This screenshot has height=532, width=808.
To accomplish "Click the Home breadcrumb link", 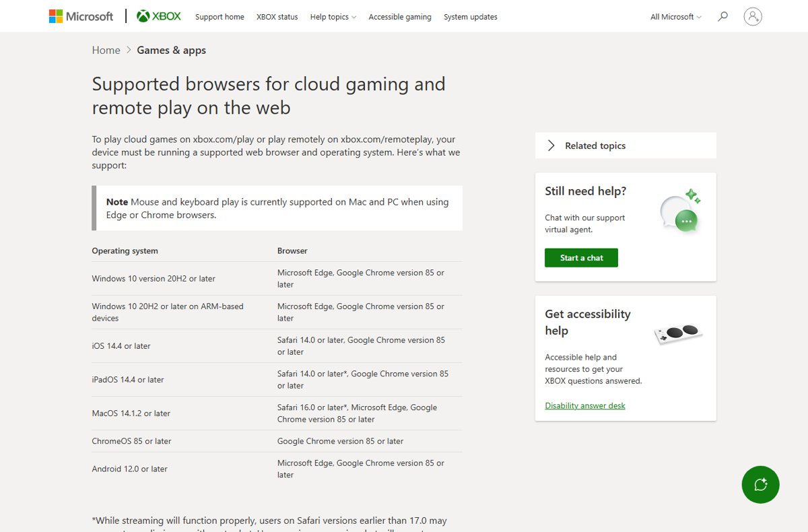I will pos(106,50).
